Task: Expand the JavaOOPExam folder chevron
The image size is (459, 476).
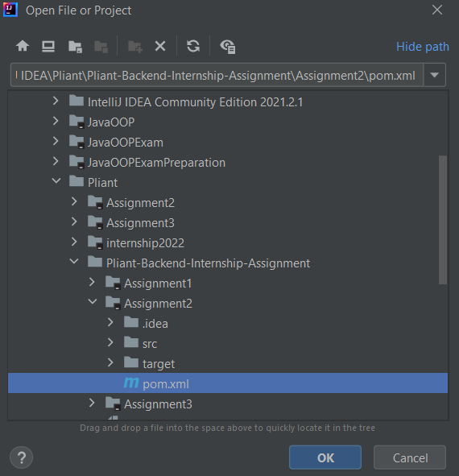Action: 56,141
